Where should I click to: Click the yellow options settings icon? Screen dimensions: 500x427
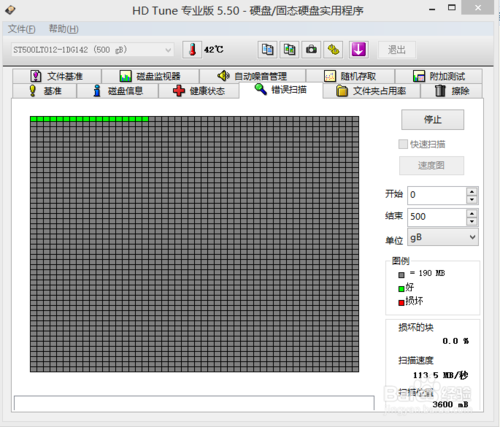click(x=333, y=50)
